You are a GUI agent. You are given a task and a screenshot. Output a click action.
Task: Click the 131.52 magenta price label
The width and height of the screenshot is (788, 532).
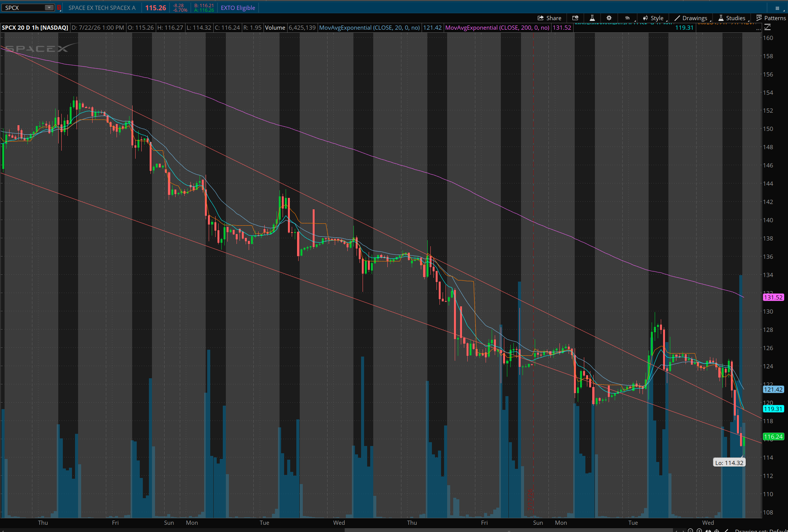774,298
